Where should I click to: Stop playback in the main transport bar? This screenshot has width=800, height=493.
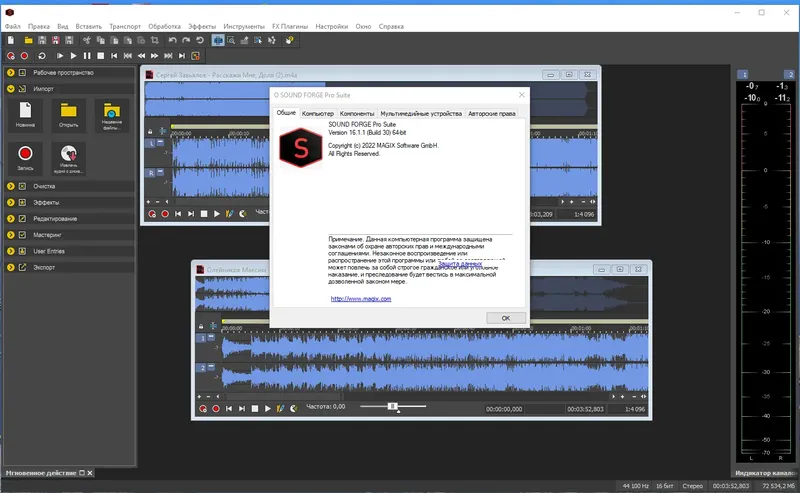(x=101, y=56)
